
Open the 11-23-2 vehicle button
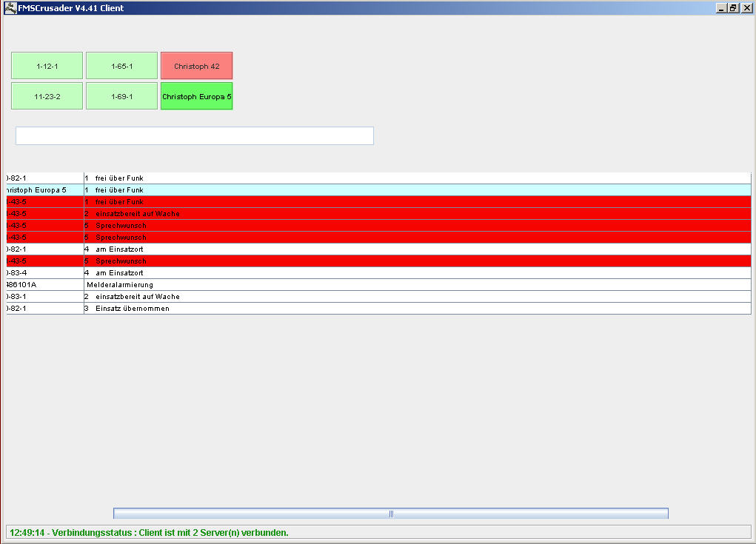pos(47,96)
